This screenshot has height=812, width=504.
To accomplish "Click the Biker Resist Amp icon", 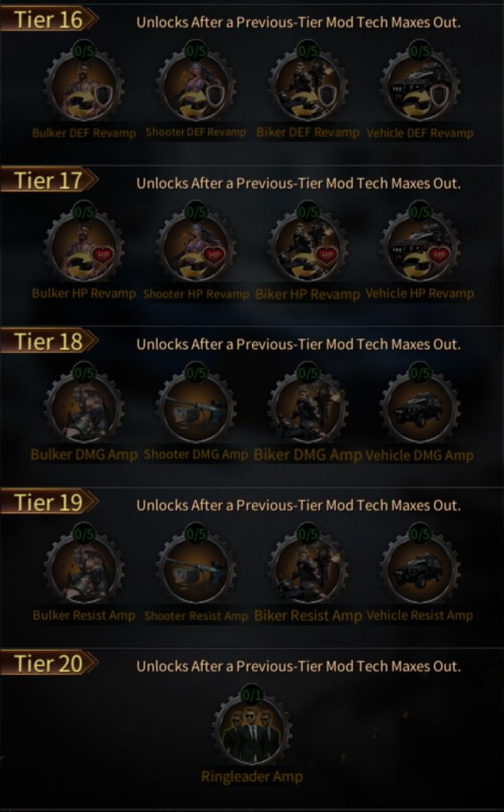I will pyautogui.click(x=308, y=567).
